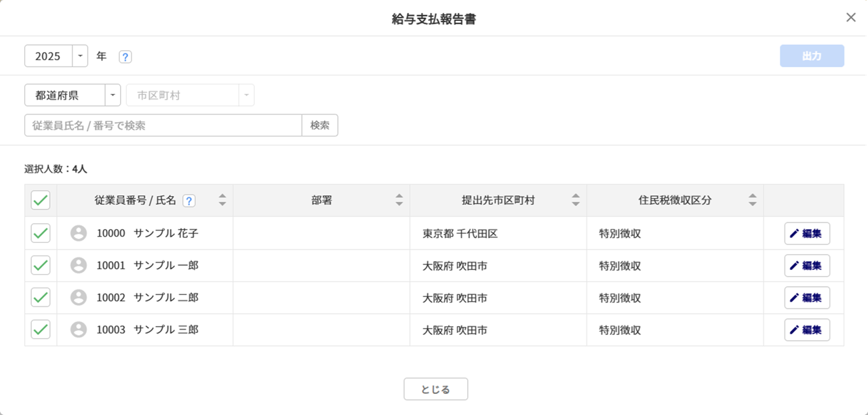This screenshot has width=868, height=415.
Task: Sort by 住民税徴収区分 column arrows
Action: click(x=752, y=200)
